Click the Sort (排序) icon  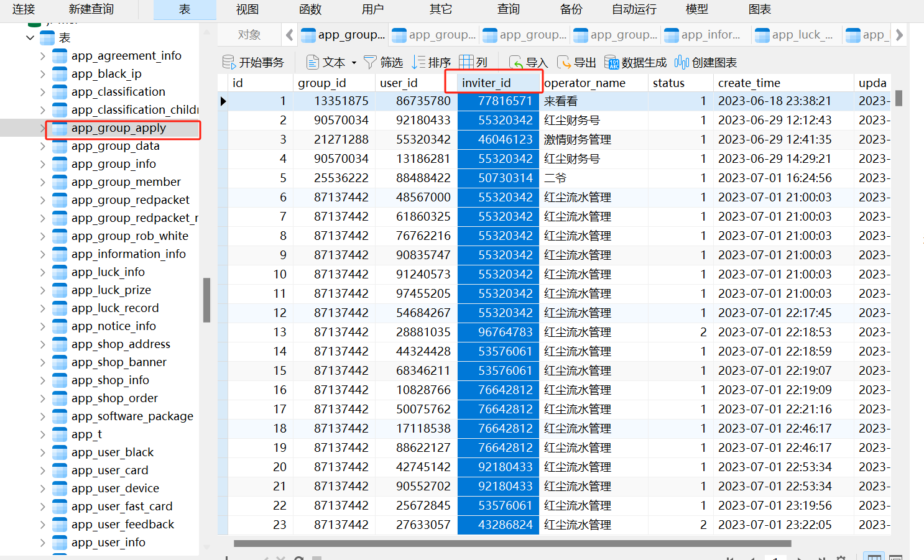click(x=418, y=62)
